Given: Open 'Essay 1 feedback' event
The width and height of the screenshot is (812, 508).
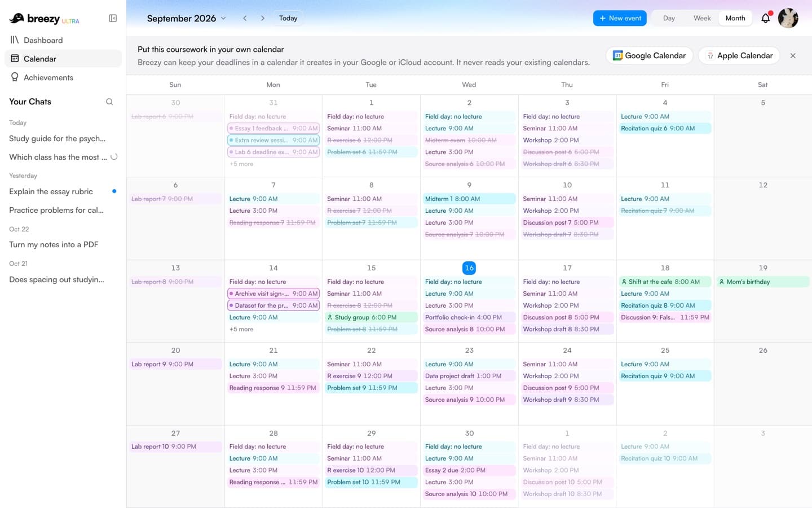Looking at the screenshot, I should pos(273,128).
